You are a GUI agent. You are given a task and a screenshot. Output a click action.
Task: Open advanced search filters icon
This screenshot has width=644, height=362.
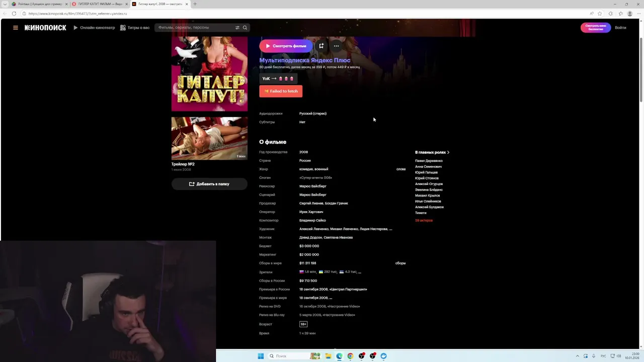point(237,28)
